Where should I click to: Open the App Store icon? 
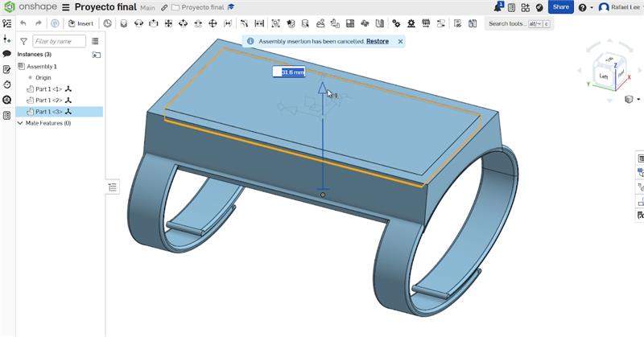pyautogui.click(x=526, y=7)
